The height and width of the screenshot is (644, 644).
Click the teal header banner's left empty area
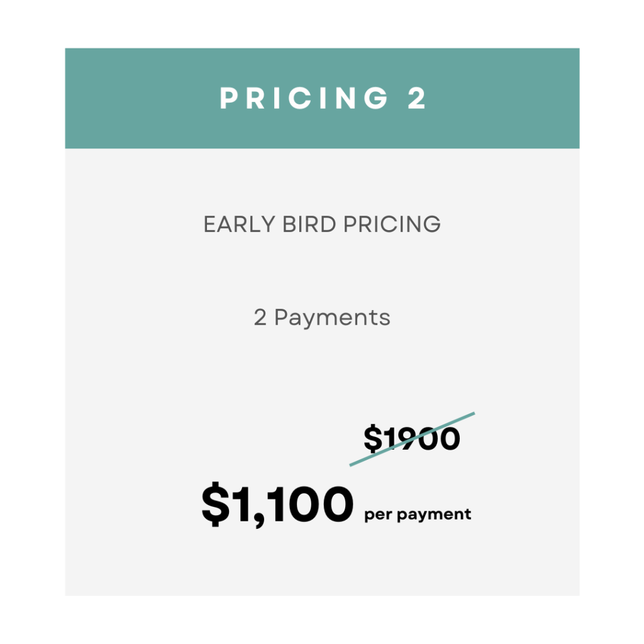point(140,98)
